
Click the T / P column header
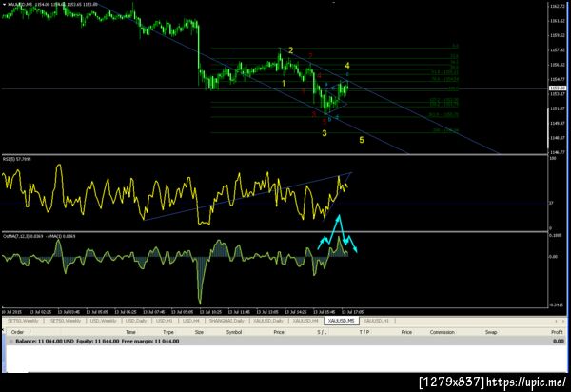pyautogui.click(x=364, y=332)
